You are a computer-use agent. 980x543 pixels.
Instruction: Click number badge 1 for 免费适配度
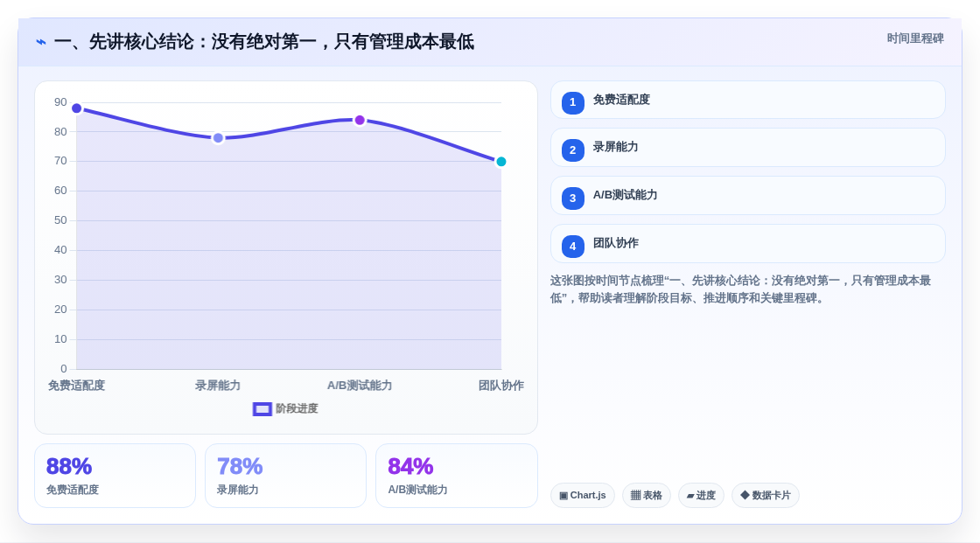(572, 102)
